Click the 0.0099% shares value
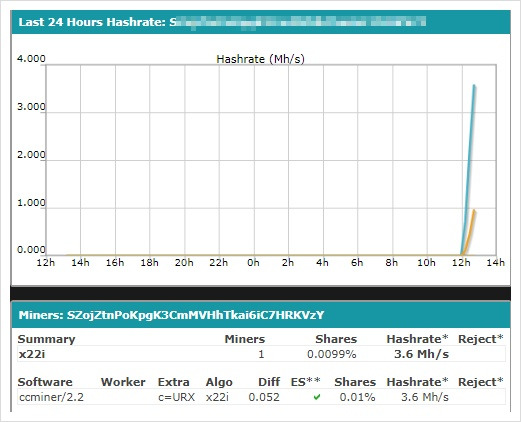 (332, 354)
